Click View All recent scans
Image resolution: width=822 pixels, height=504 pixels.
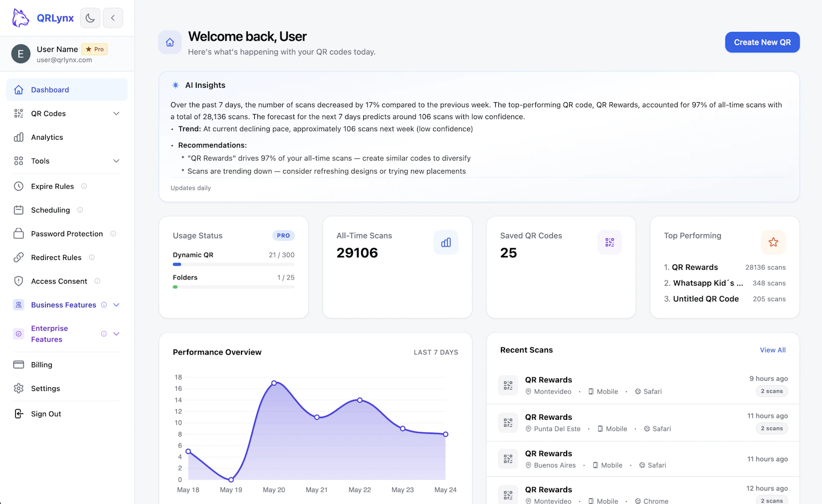click(x=773, y=350)
